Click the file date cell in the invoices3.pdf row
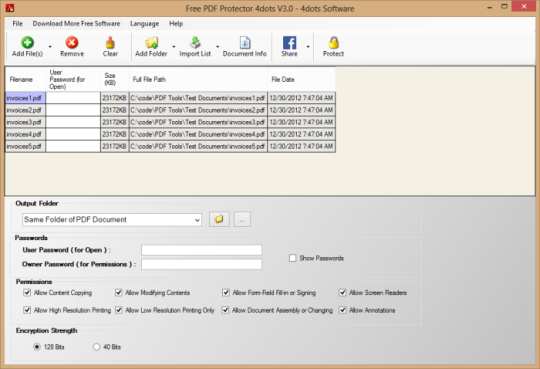This screenshot has width=540, height=369. tap(302, 122)
